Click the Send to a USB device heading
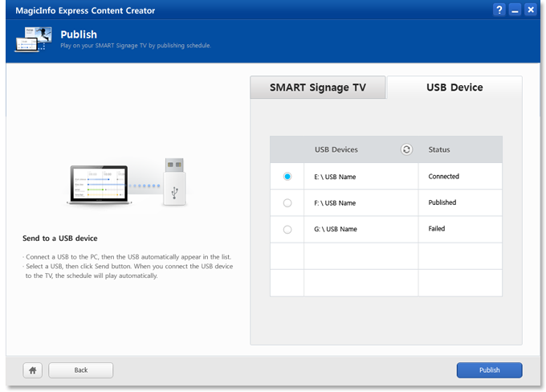 click(x=60, y=239)
